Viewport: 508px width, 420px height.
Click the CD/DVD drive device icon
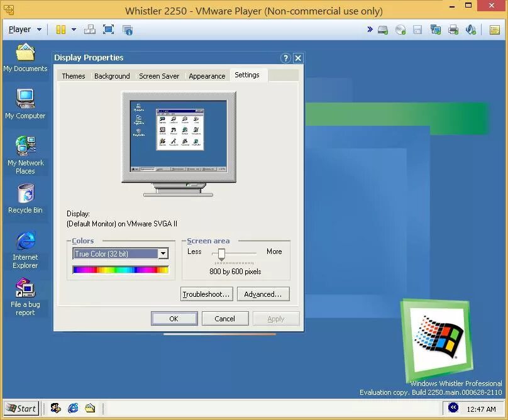[x=400, y=30]
